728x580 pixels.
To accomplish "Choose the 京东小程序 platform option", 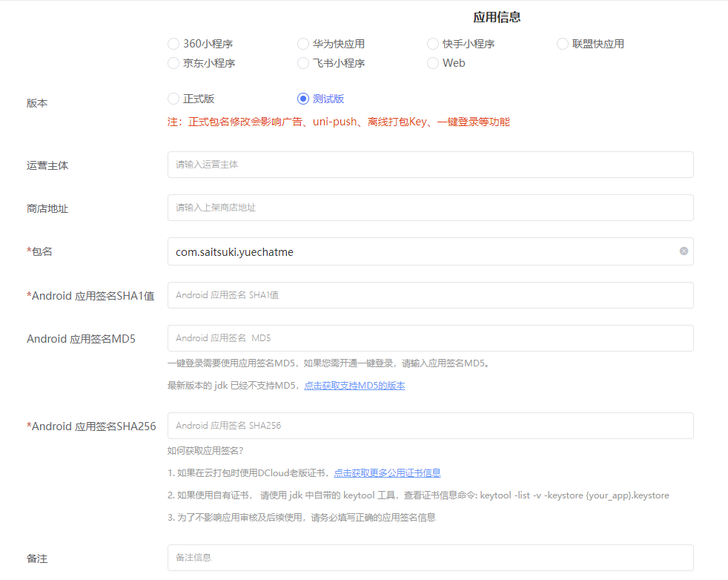I will [x=173, y=63].
